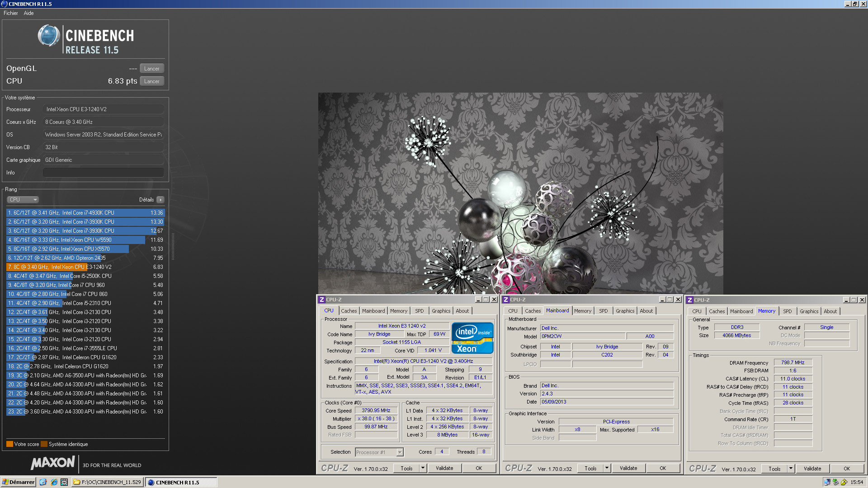Open CPU tab in Memory CPU-Z window
Image resolution: width=868 pixels, height=488 pixels.
pyautogui.click(x=697, y=311)
